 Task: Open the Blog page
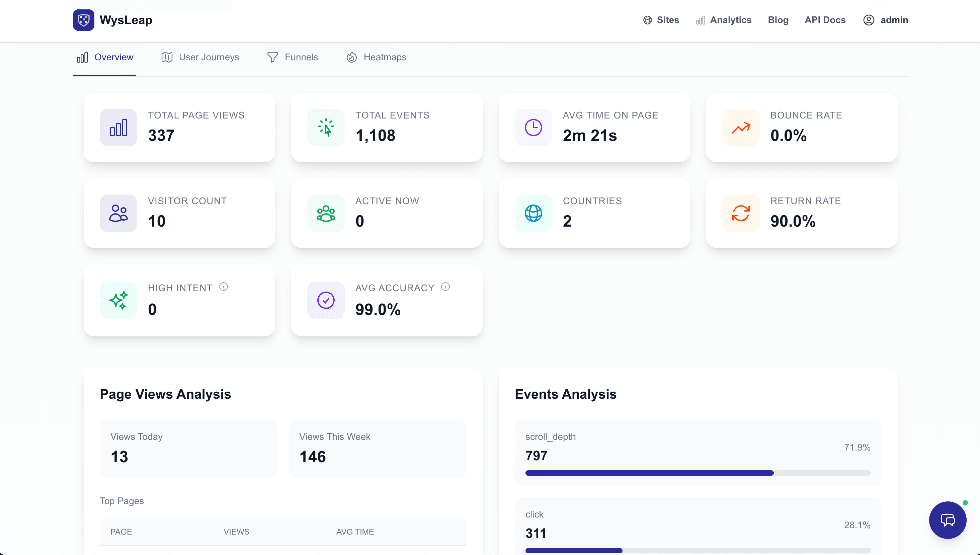click(x=778, y=20)
